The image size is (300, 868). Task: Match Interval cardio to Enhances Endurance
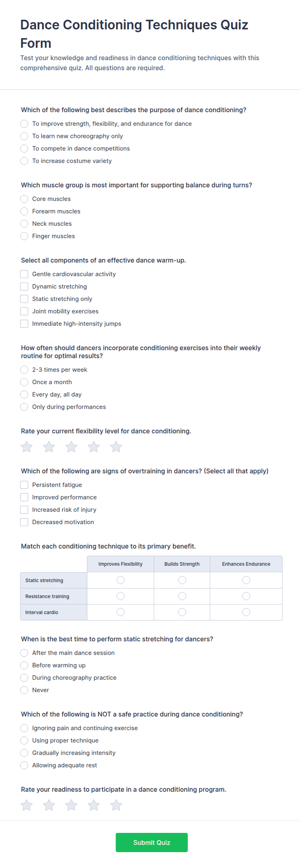(x=246, y=612)
